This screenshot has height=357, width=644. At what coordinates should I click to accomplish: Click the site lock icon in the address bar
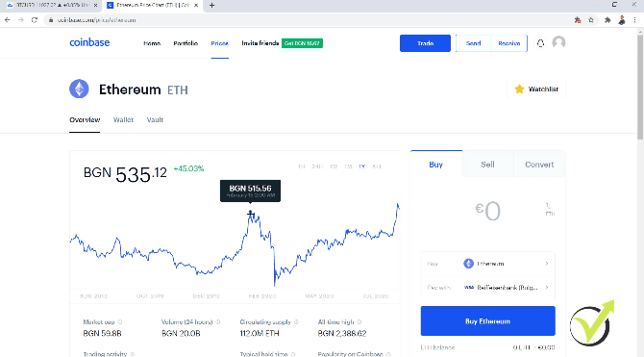coord(51,20)
